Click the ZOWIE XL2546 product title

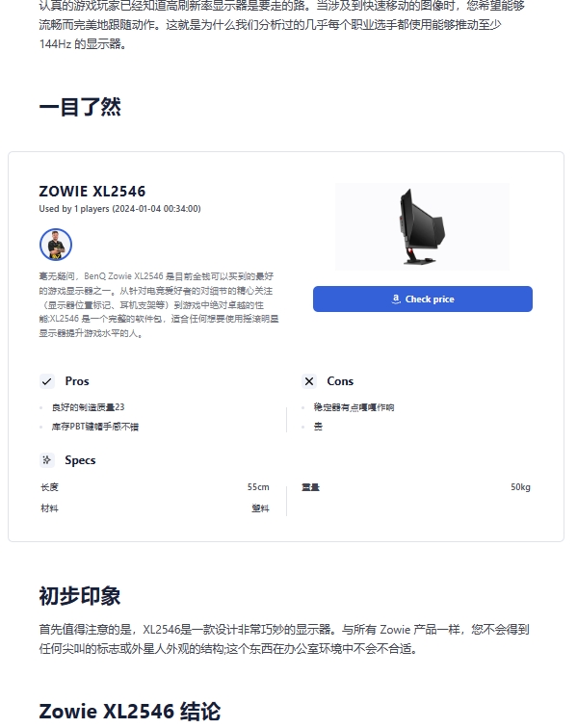92,192
